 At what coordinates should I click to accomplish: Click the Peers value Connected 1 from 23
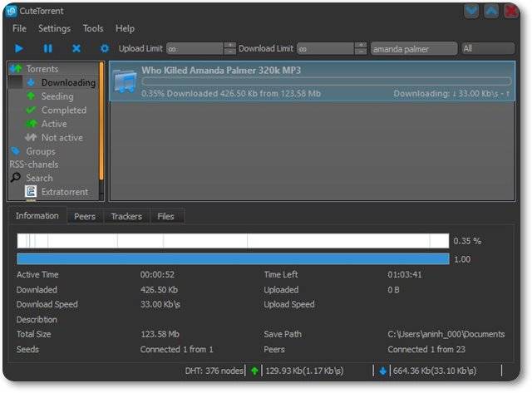click(x=426, y=349)
